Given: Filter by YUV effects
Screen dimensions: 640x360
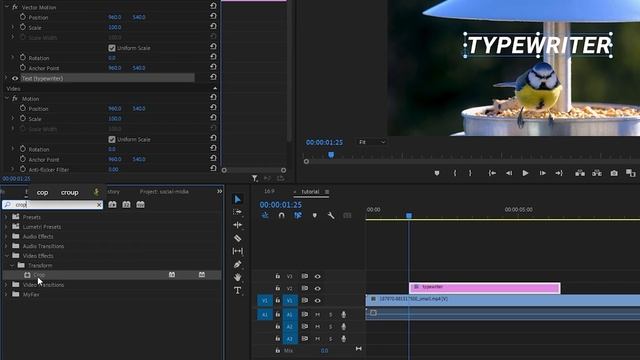Looking at the screenshot, I should click(140, 204).
